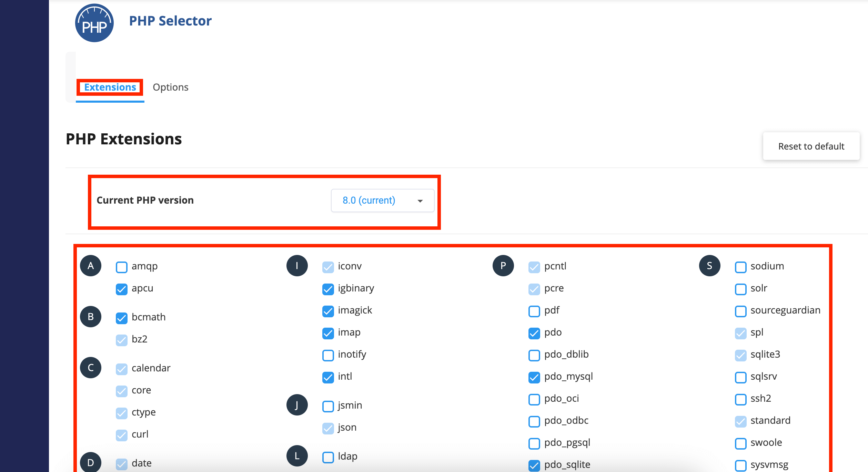Click the letter P group badge
The height and width of the screenshot is (472, 868).
click(x=503, y=266)
